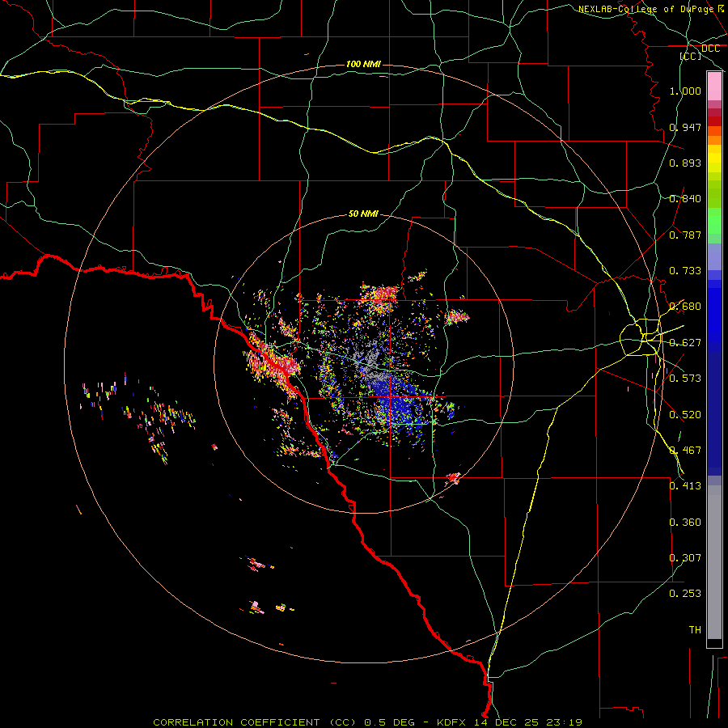Click the 0.947 legend value
Screen dimensions: 728x728
click(685, 127)
